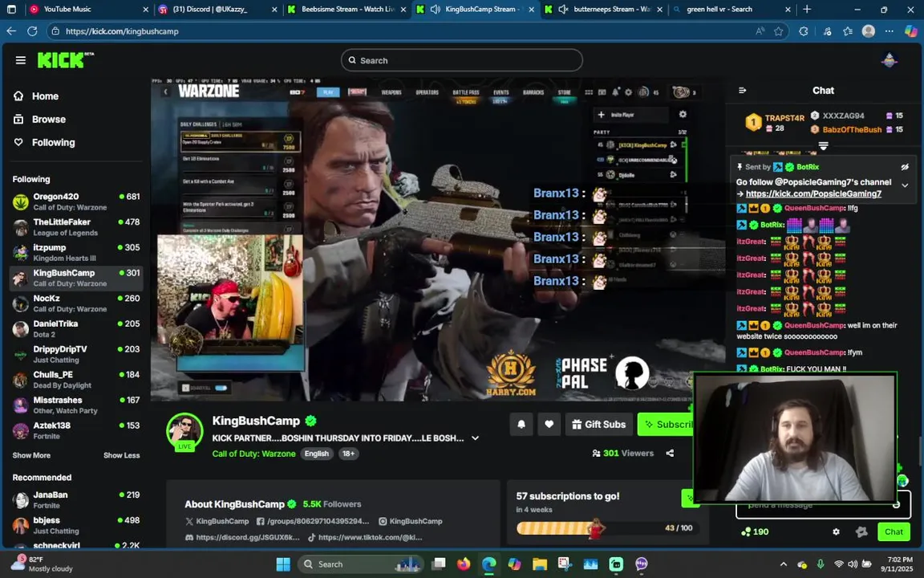Image resolution: width=924 pixels, height=578 pixels.
Task: Expand the stream title dropdown chevron
Action: click(x=475, y=438)
